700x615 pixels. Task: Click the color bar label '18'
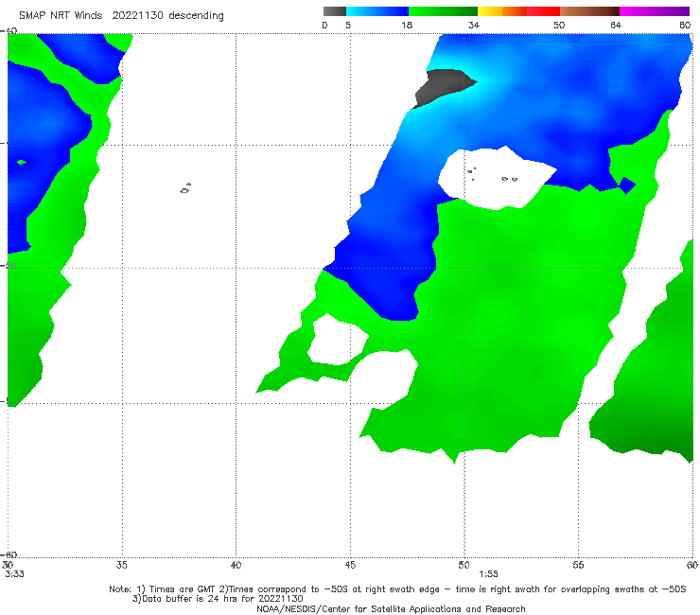(x=407, y=25)
